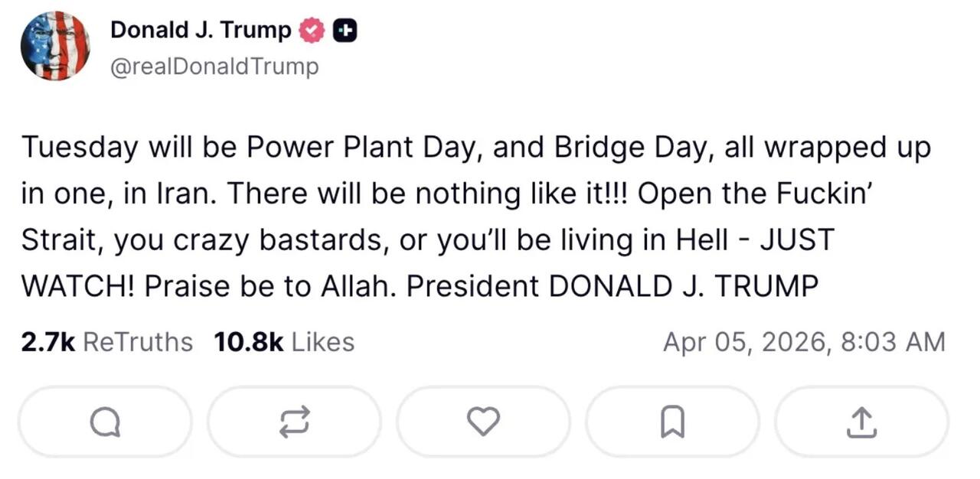
Task: Bookmark this post
Action: [672, 422]
